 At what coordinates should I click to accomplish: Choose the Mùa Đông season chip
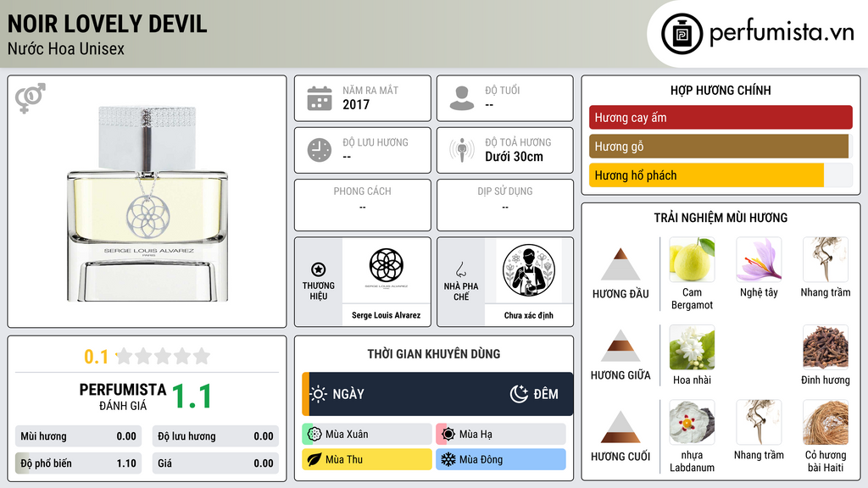[x=501, y=459]
